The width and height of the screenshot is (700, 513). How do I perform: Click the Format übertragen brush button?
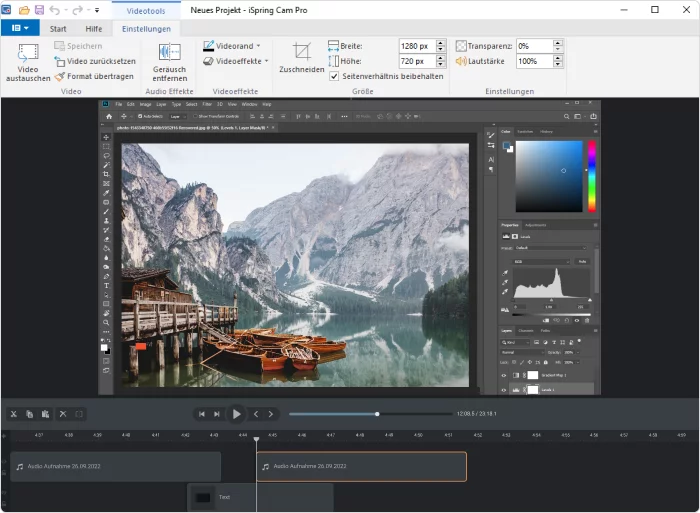(94, 76)
